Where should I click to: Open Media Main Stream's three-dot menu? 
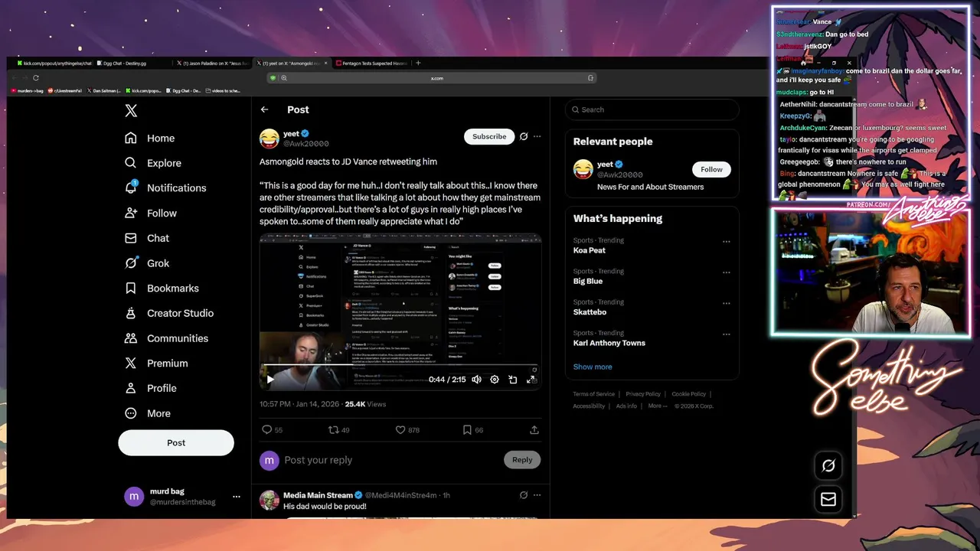point(537,495)
